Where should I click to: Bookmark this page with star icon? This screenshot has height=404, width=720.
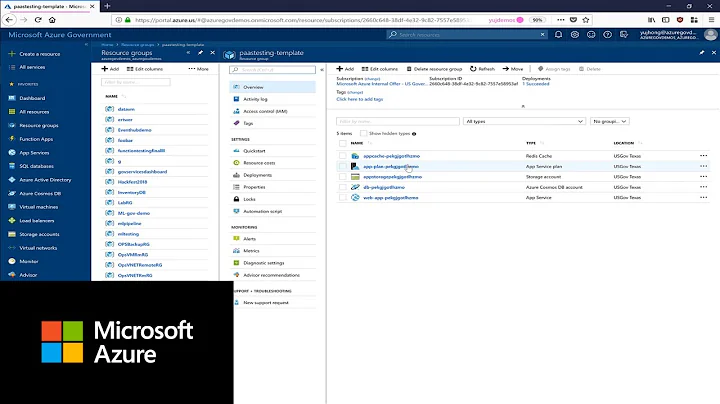(585, 20)
